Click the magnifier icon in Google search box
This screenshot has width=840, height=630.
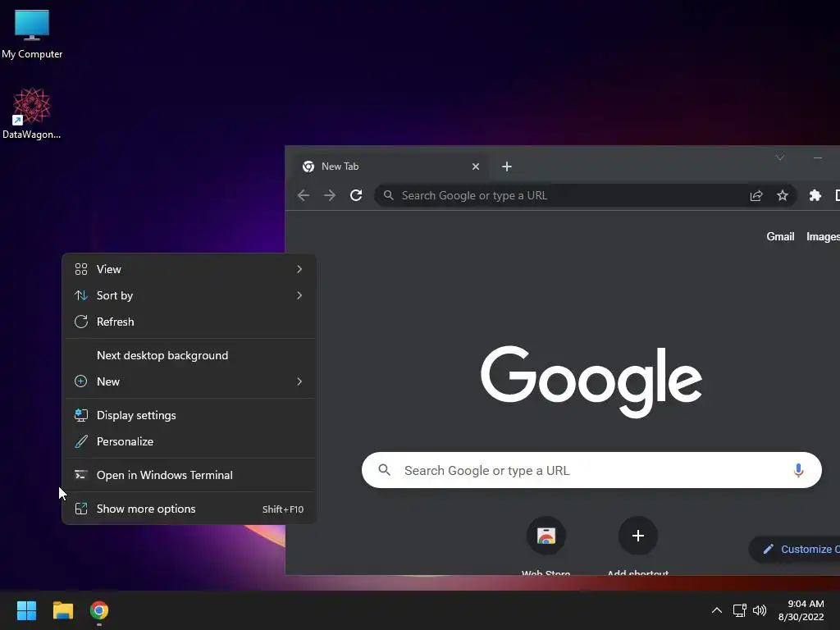pos(384,470)
